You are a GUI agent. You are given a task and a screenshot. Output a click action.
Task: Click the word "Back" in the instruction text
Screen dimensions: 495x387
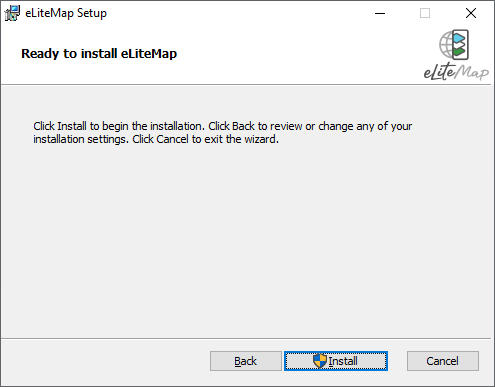click(243, 126)
